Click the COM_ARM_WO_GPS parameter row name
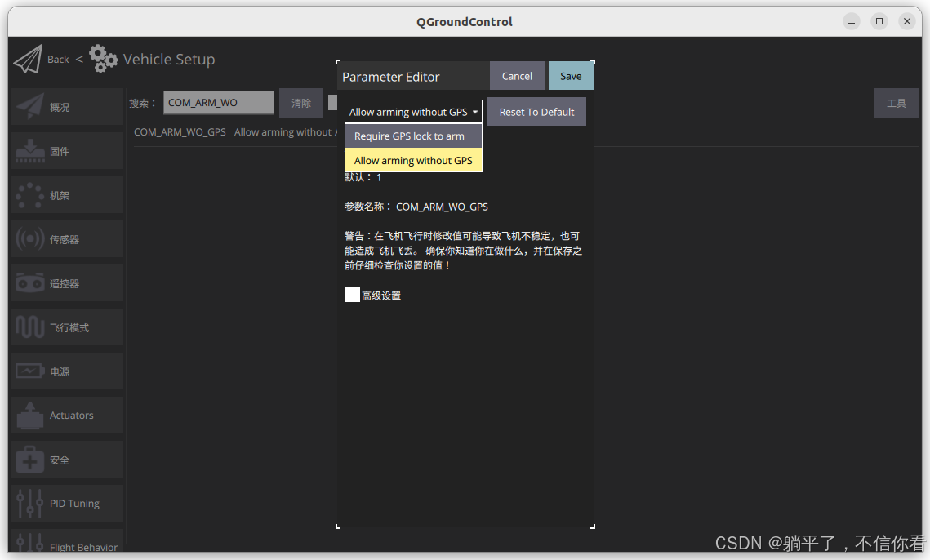930x560 pixels. point(180,132)
